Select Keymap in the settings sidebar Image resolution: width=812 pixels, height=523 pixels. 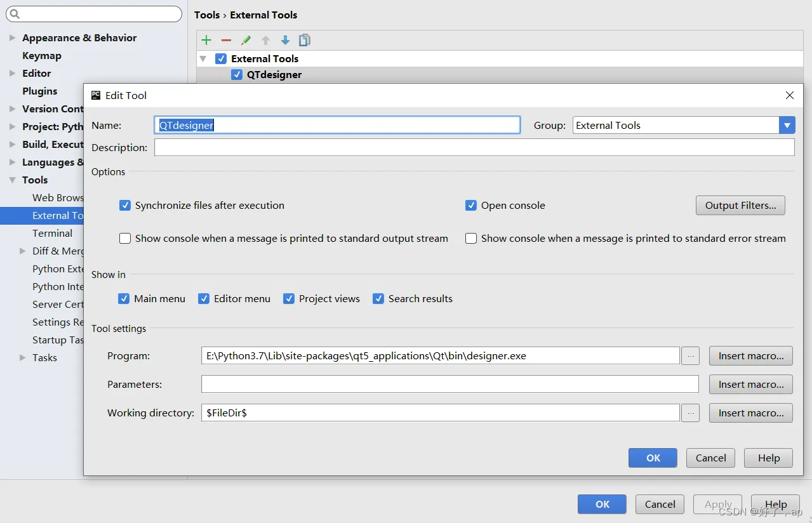(42, 56)
